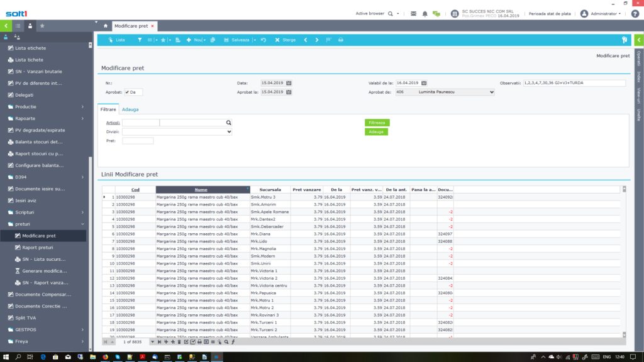Toggle the Aprobat Da checkbox
The width and height of the screenshot is (644, 362).
[x=127, y=92]
